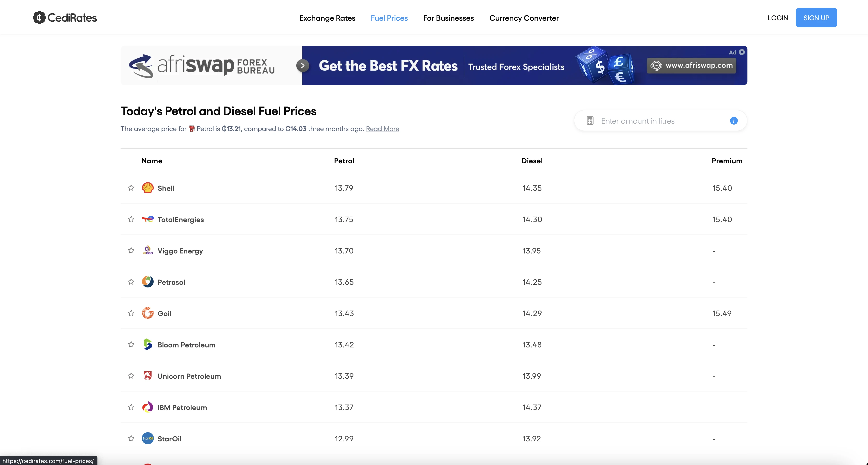868x465 pixels.
Task: Close the afriswap ad banner
Action: click(x=742, y=52)
